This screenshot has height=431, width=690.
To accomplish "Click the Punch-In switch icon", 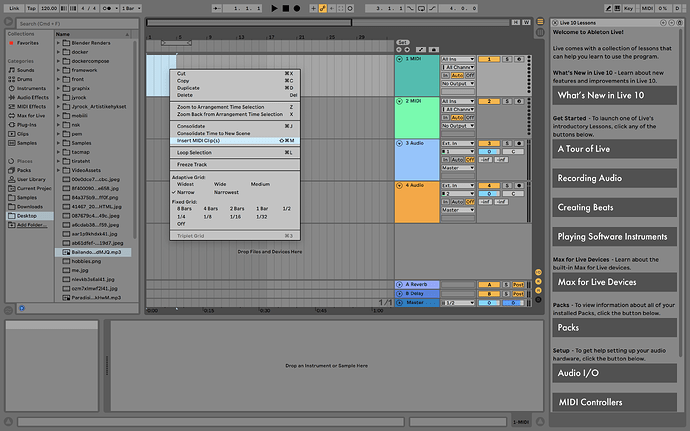I will [x=410, y=8].
